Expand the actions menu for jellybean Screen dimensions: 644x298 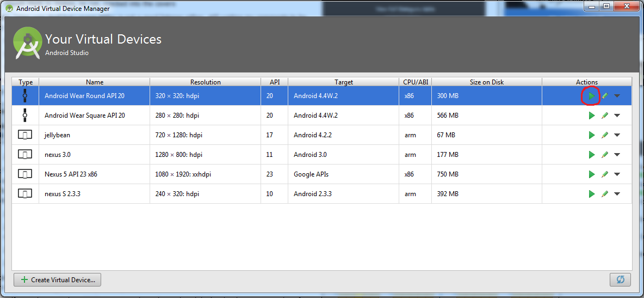pos(617,135)
